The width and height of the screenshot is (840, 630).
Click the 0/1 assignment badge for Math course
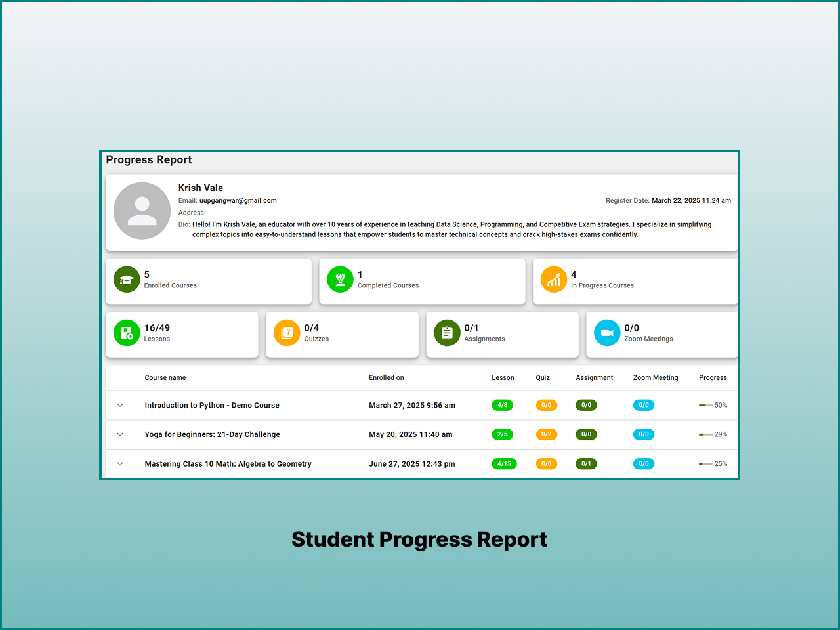[x=586, y=463]
